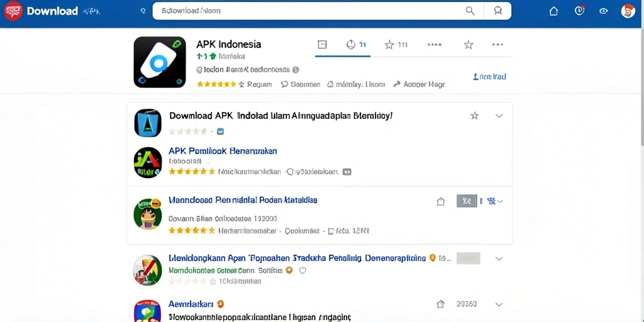
Task: Click upload icon in Aewndatkan row
Action: [x=440, y=304]
